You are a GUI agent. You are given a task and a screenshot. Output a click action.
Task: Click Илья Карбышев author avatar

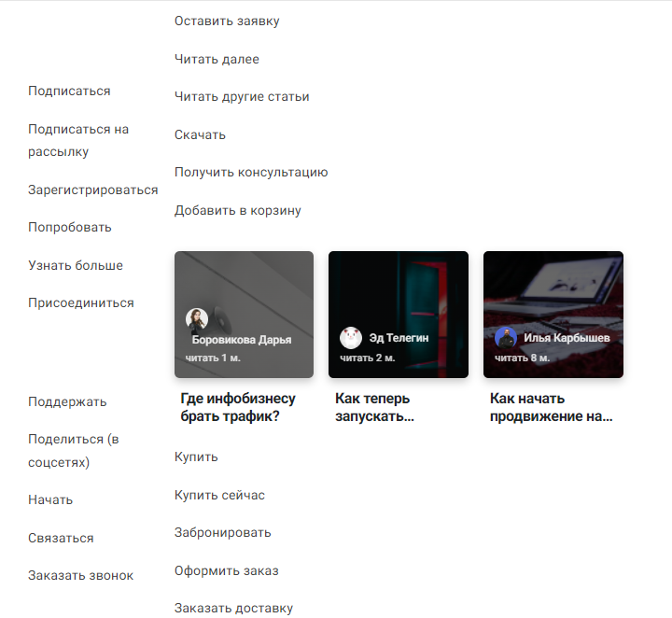506,337
